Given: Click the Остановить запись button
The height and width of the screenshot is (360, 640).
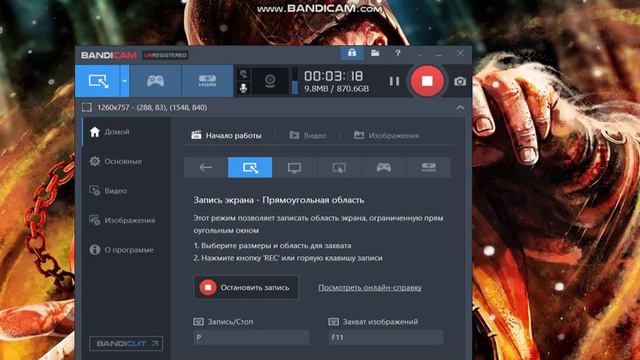Looking at the screenshot, I should pos(246,287).
